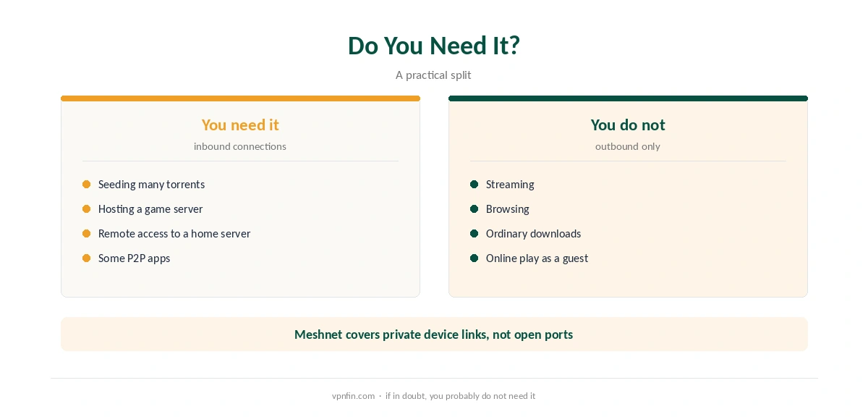Select "Online play as a guest"
The height and width of the screenshot is (417, 868).
click(x=537, y=258)
